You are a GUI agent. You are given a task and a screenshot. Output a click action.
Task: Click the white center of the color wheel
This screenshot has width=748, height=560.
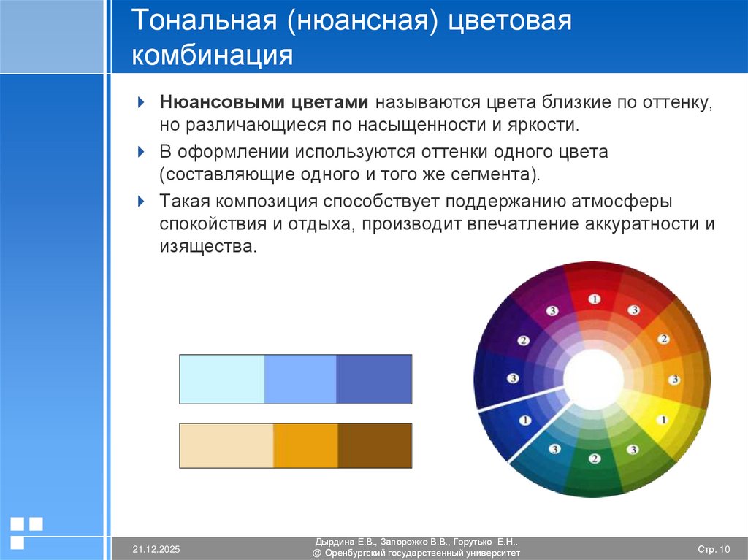594,378
